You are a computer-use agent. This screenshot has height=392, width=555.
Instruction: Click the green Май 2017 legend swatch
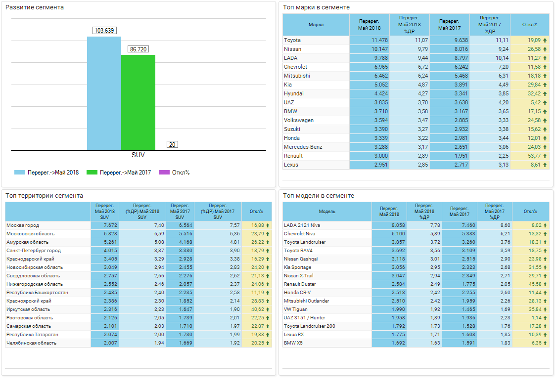coord(92,173)
